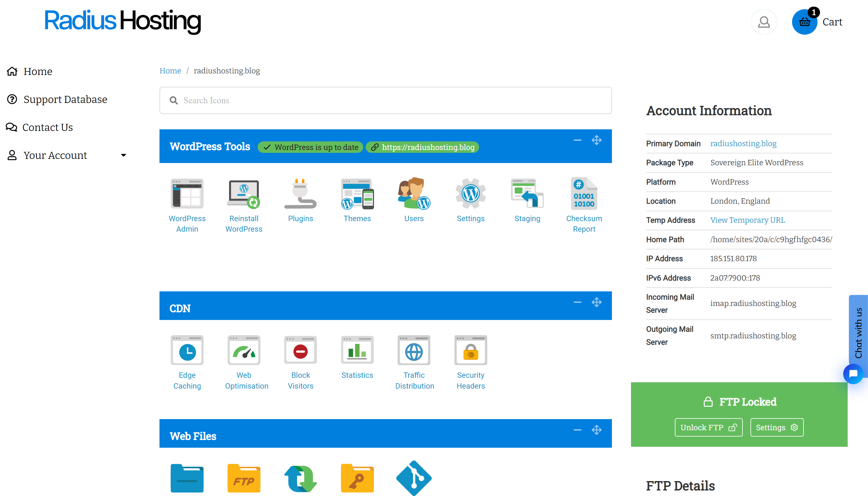
Task: Collapse the Web Files panel
Action: (x=577, y=430)
